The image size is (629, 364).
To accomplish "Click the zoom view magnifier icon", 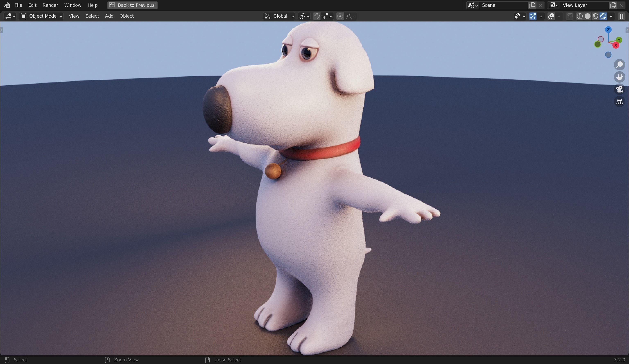I will (620, 65).
